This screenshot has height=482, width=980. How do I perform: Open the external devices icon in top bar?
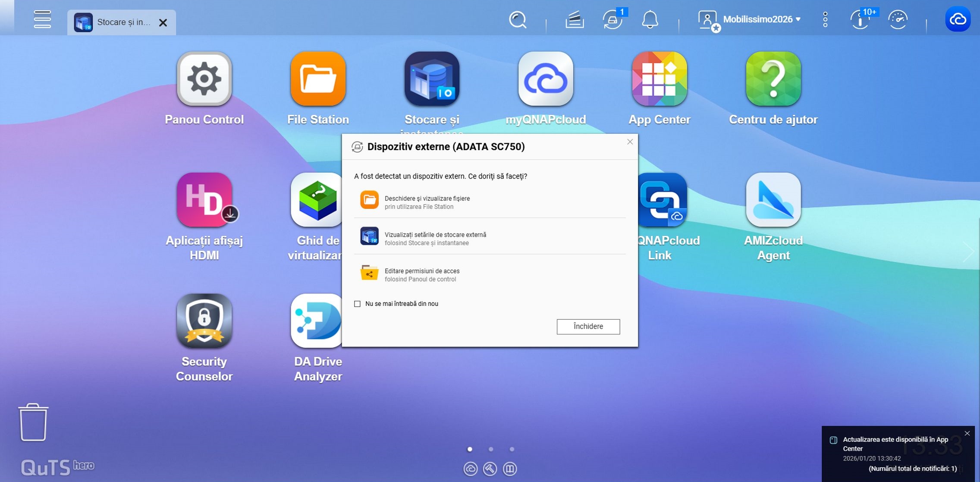click(612, 20)
